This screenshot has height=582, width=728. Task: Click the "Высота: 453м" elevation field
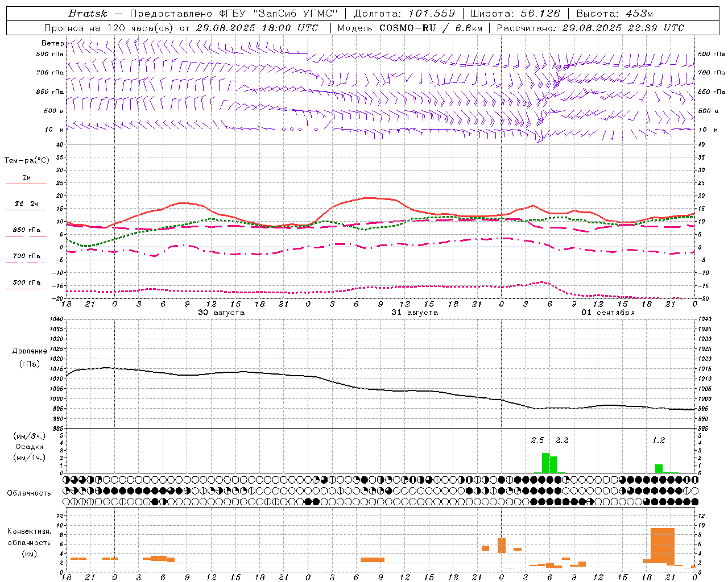615,14
